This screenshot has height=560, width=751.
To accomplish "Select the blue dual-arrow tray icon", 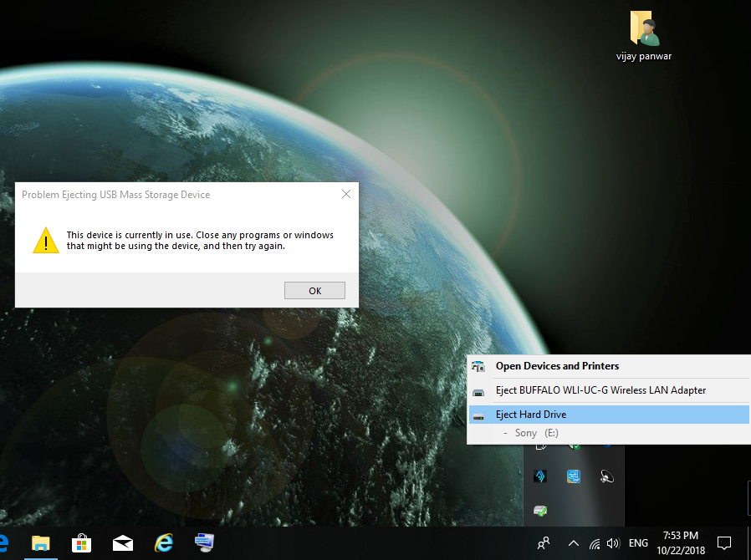I will click(x=540, y=476).
